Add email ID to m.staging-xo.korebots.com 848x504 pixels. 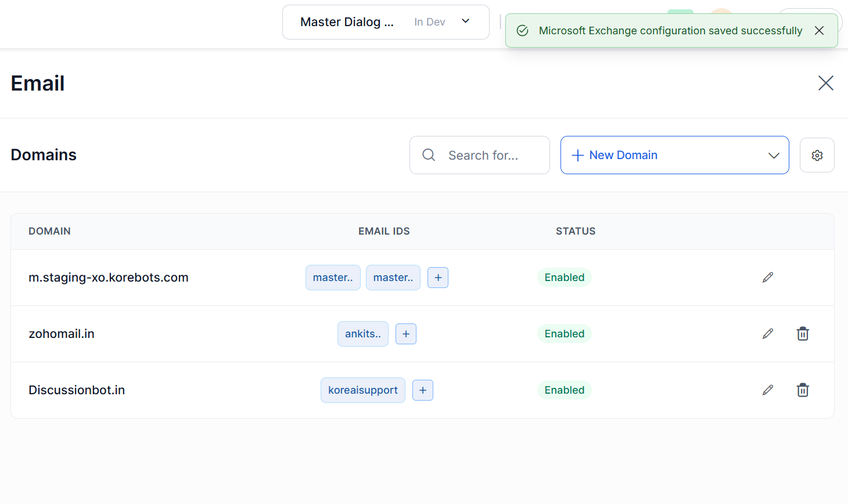click(438, 278)
